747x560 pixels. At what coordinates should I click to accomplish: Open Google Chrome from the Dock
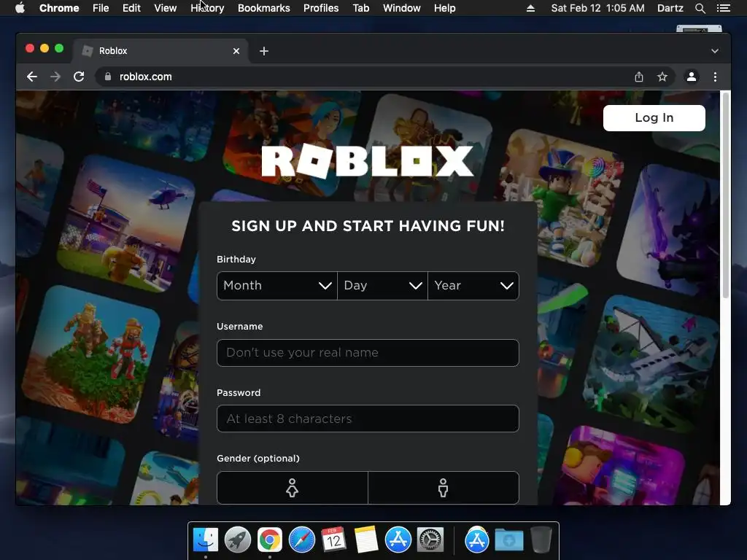(x=270, y=540)
